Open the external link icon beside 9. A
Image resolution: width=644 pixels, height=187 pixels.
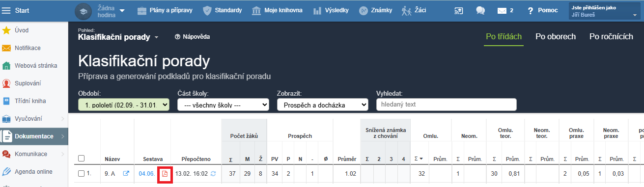[x=126, y=173]
